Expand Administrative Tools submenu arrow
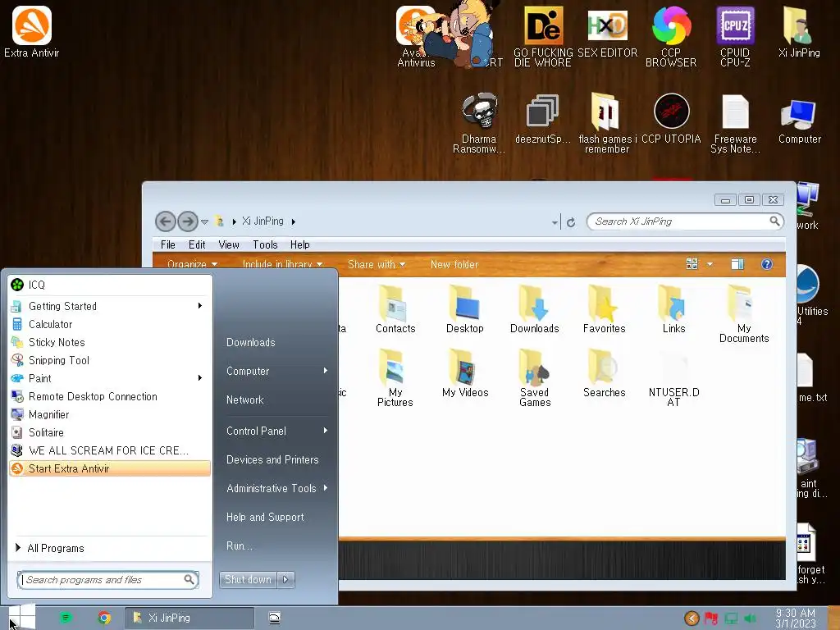The image size is (840, 630). click(x=325, y=488)
